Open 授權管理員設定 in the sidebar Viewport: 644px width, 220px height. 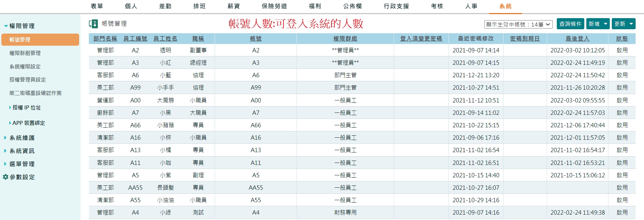(x=28, y=80)
